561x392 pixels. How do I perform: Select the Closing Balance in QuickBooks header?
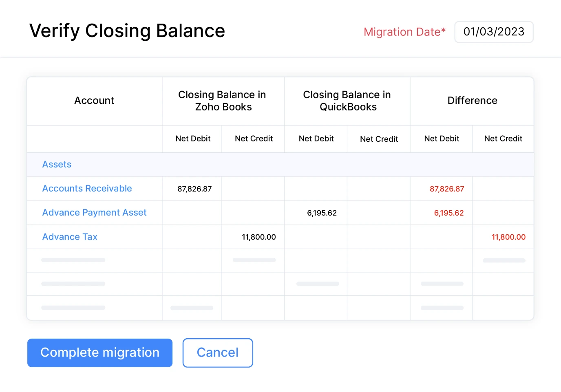(347, 101)
